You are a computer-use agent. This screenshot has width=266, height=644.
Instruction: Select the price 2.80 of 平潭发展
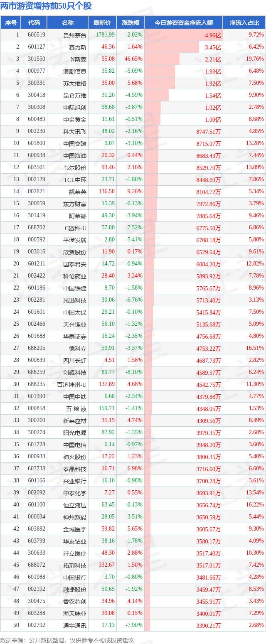pos(110,240)
